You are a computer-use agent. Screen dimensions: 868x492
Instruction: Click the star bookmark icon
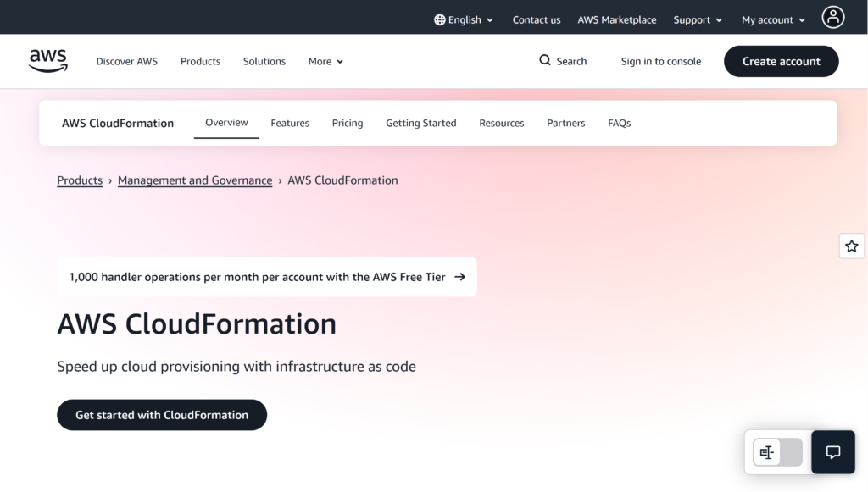[x=851, y=246]
